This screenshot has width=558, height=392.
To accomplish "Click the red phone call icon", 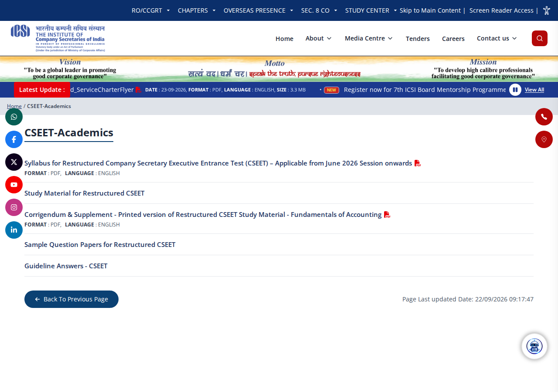I will click(544, 117).
